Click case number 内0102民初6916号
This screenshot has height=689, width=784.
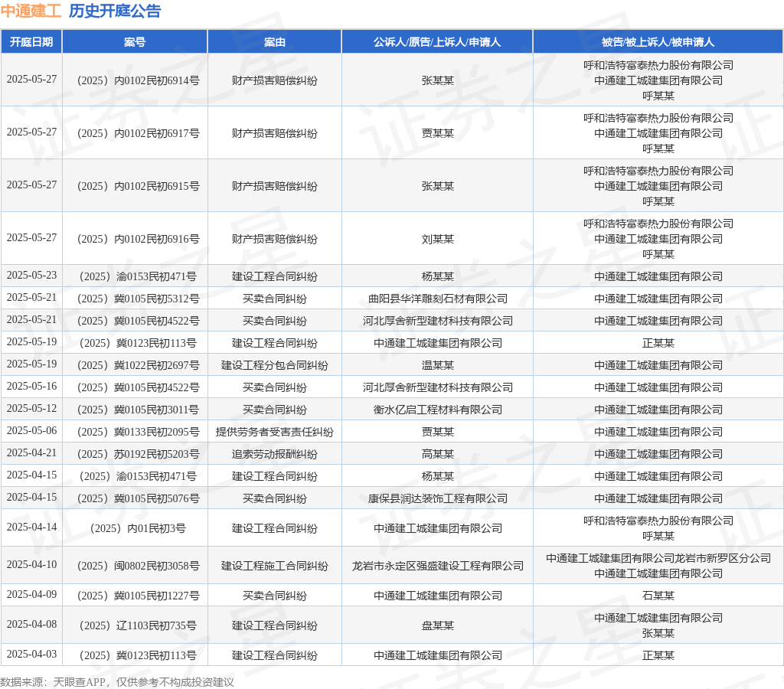pyautogui.click(x=138, y=239)
